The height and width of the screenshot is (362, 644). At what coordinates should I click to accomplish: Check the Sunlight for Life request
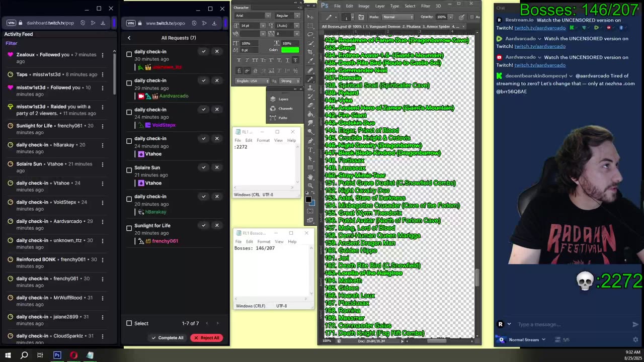pos(129,228)
